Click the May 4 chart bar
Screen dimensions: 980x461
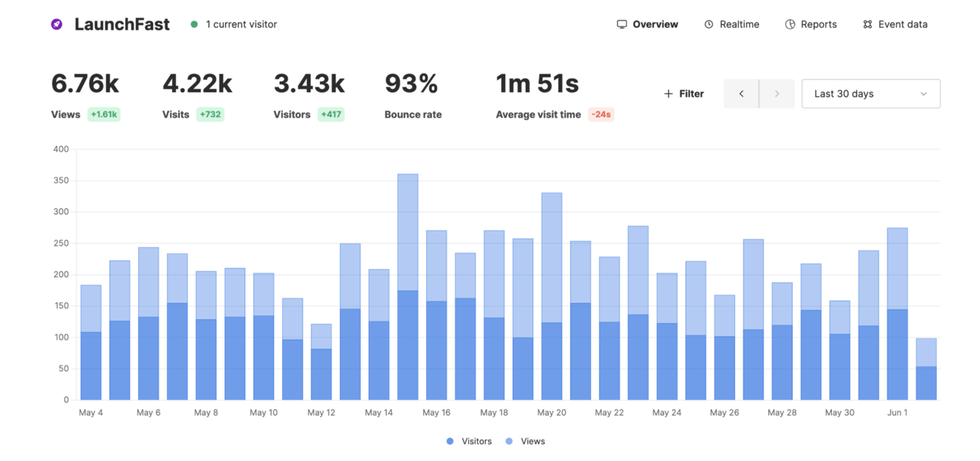[x=91, y=343]
